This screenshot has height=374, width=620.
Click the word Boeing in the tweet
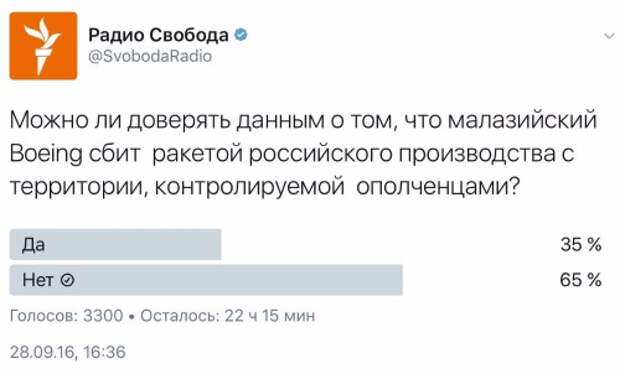click(x=46, y=154)
